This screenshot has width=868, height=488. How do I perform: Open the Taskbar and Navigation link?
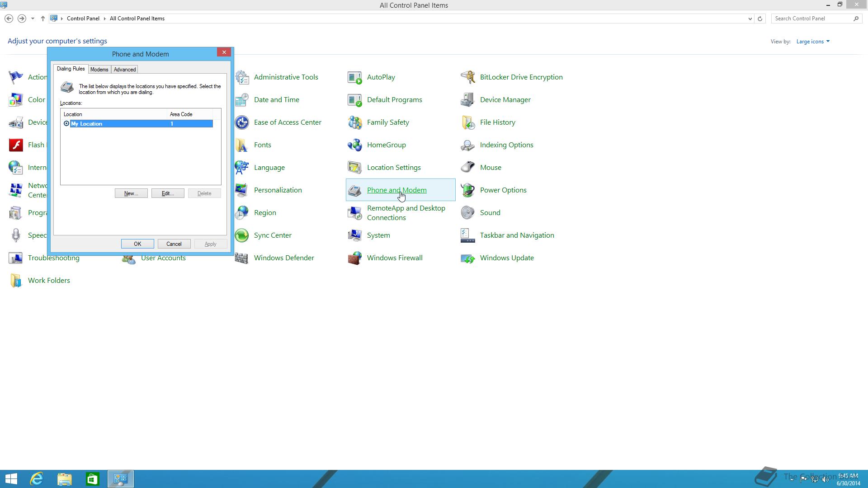click(517, 235)
